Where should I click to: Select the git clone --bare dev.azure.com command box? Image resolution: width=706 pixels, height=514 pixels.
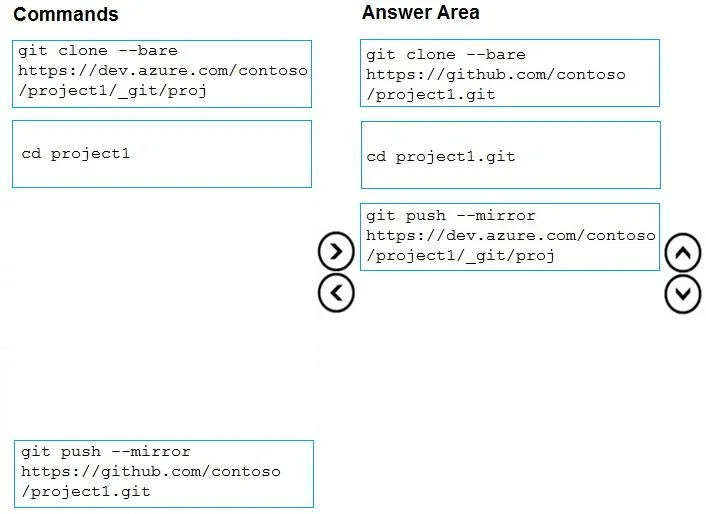pos(162,74)
